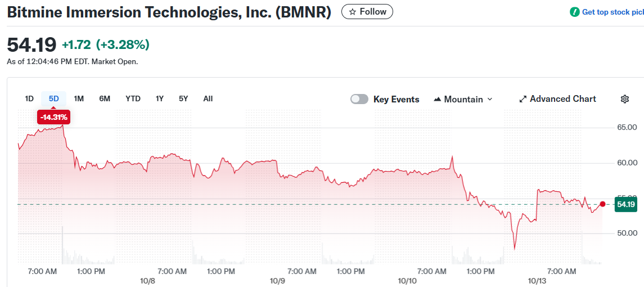Click the Mountain chart type icon

point(438,100)
